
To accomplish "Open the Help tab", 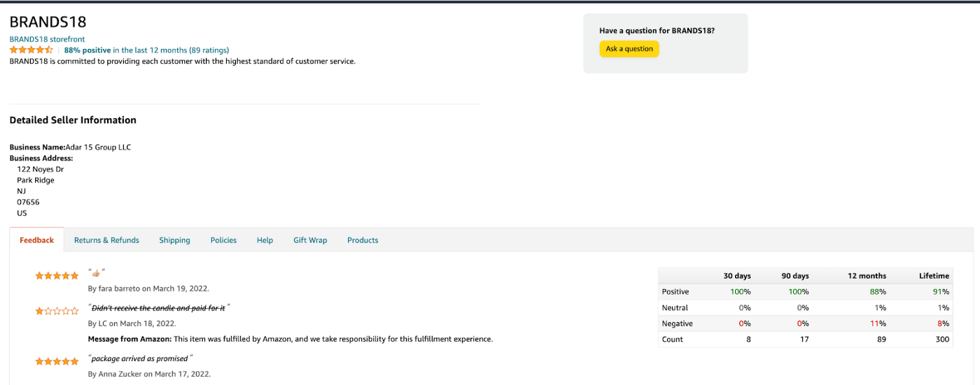I will (x=265, y=240).
